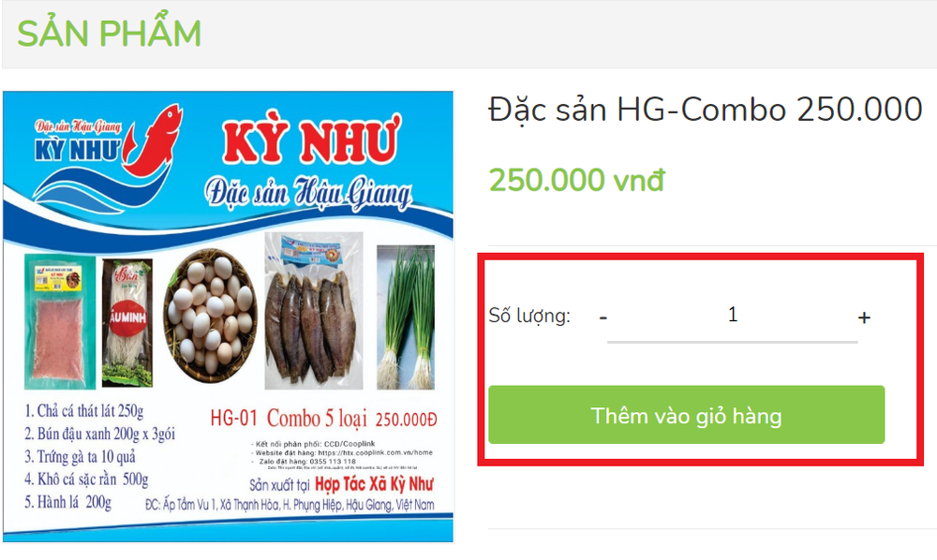
Task: Select the 250.000 vnđ price text
Action: [x=576, y=180]
